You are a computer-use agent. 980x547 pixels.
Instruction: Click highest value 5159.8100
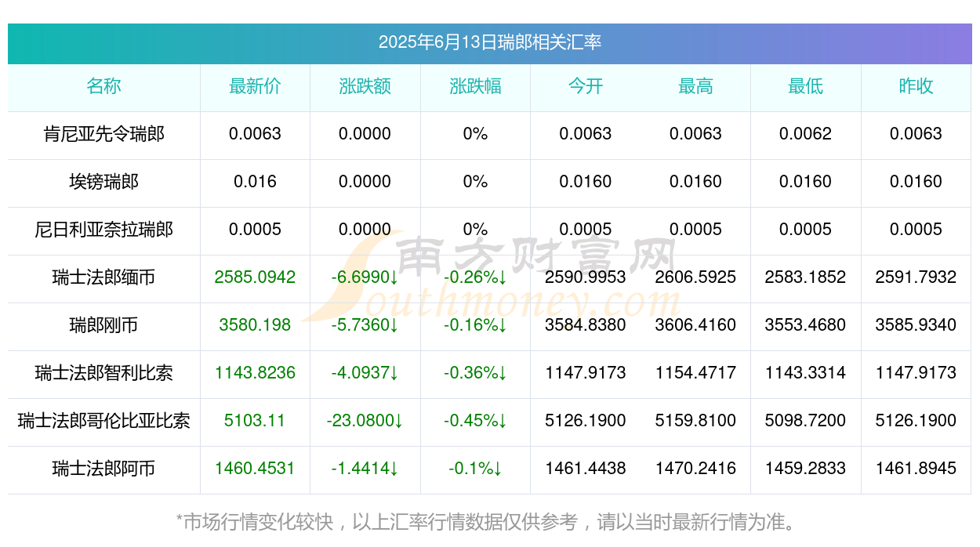pos(695,421)
